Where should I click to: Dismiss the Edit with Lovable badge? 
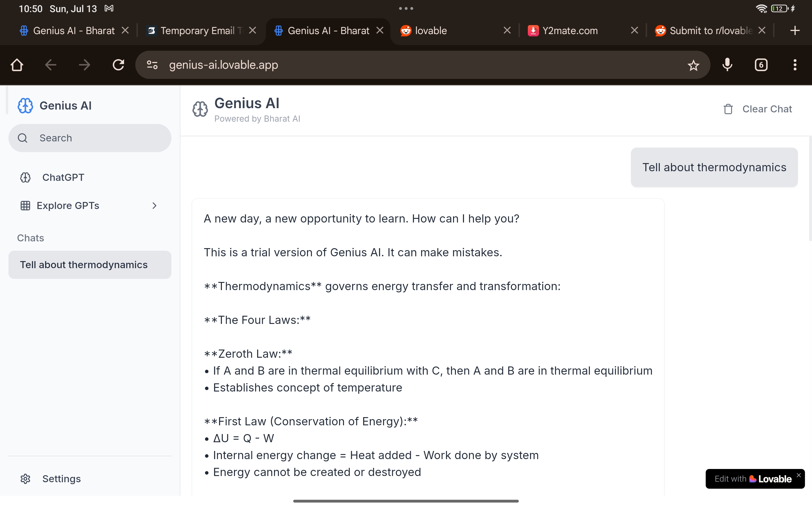pos(798,475)
